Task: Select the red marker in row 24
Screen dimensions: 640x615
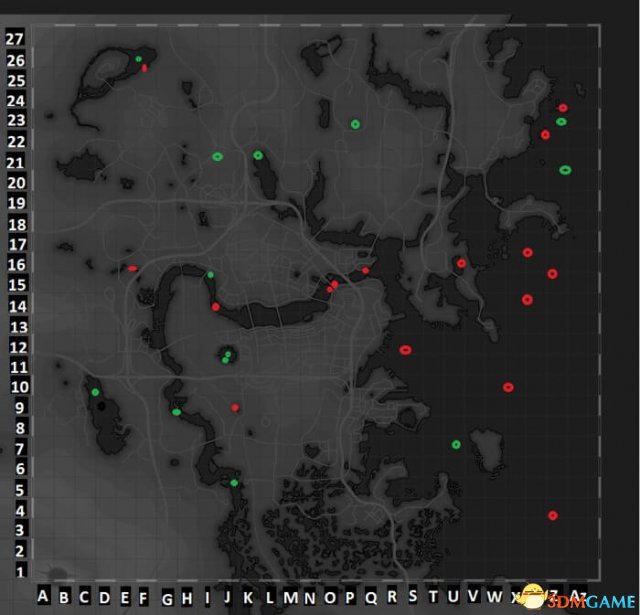Action: [x=563, y=107]
